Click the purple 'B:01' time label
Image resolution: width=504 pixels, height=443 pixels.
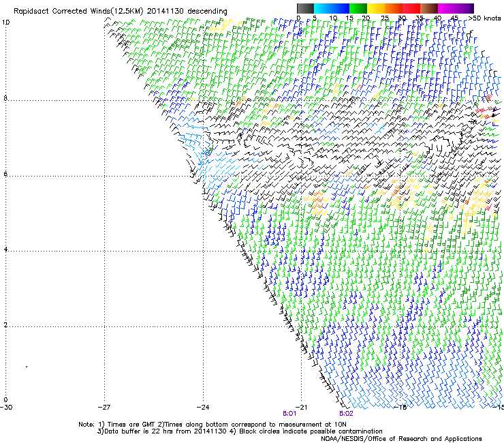click(x=289, y=414)
